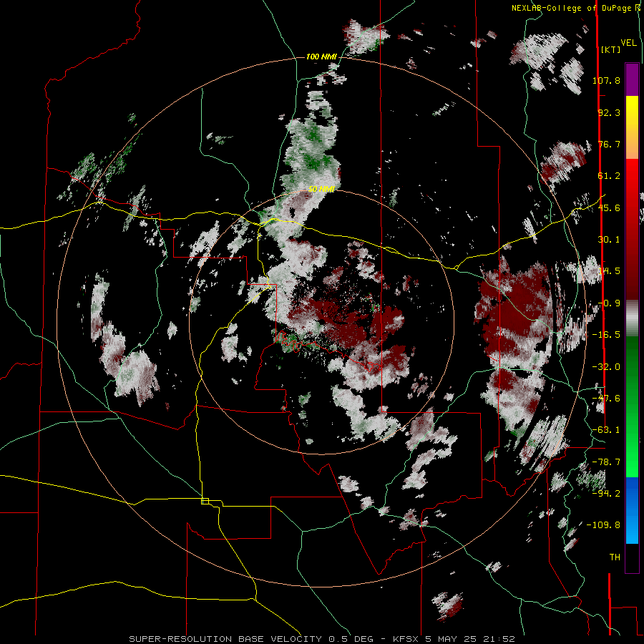The width and height of the screenshot is (644, 644).
Task: Pick the dark green segment of the color bar
Action: (632, 371)
